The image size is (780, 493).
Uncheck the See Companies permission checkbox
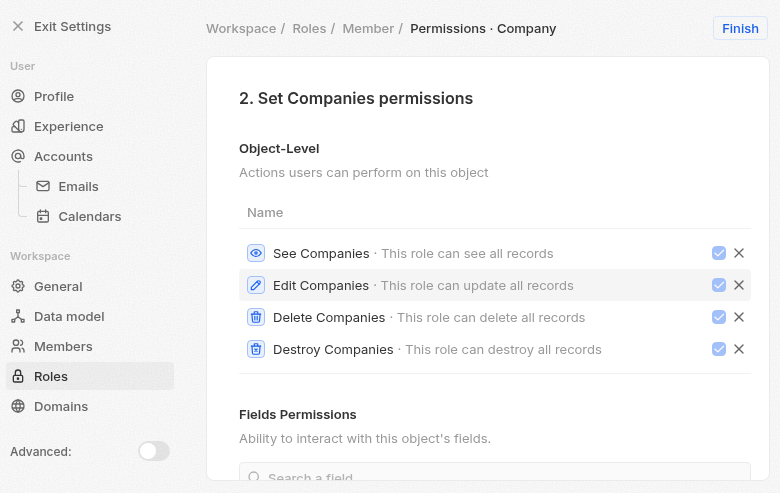click(x=719, y=253)
